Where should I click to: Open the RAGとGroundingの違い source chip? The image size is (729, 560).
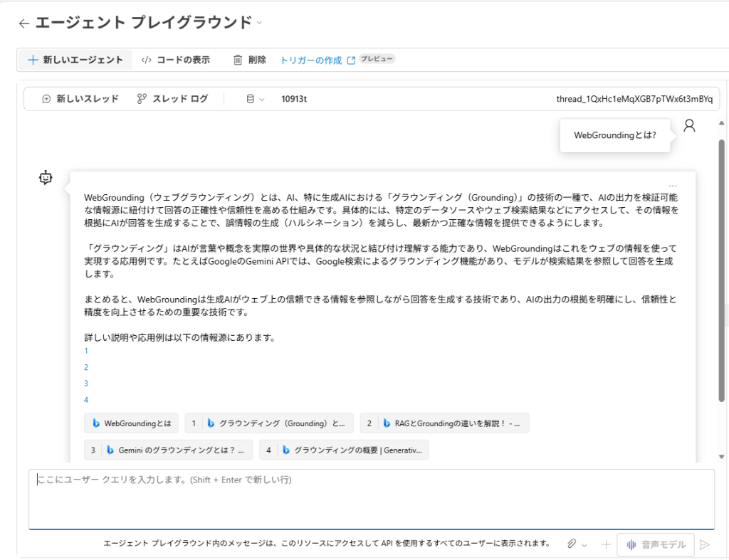[x=444, y=423]
